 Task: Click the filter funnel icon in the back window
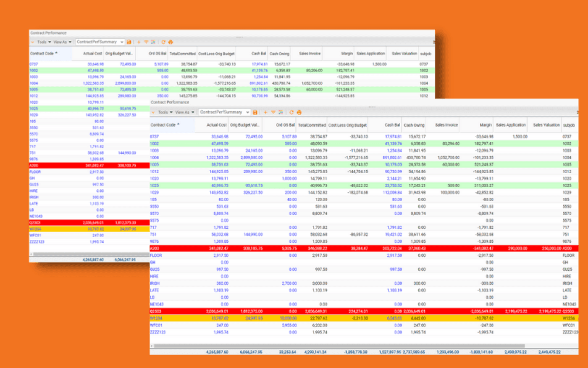click(146, 42)
